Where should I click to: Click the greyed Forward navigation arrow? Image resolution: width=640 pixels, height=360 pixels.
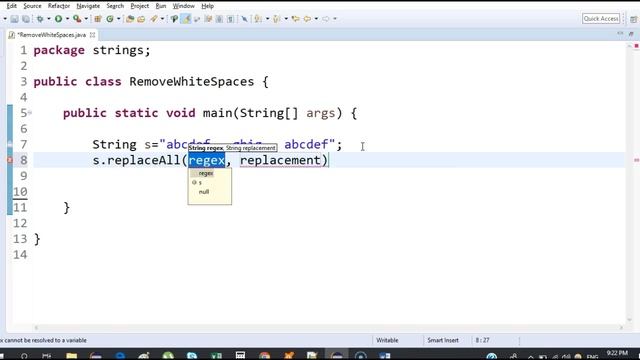click(x=326, y=19)
